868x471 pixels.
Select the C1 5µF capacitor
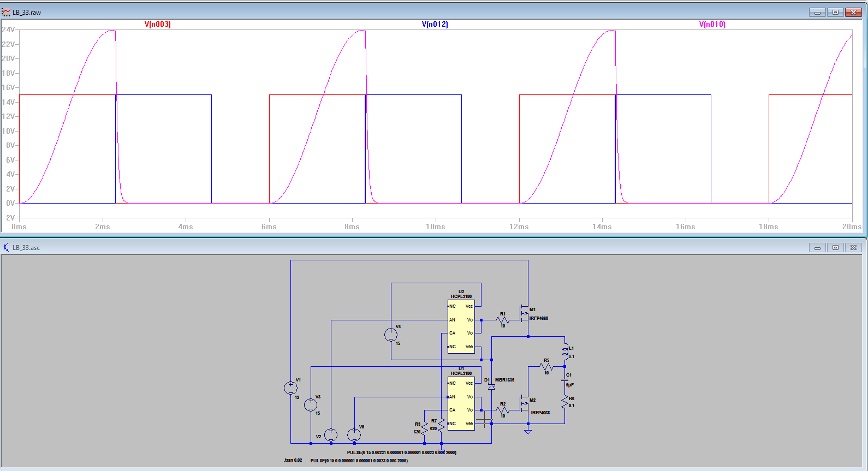coord(565,380)
